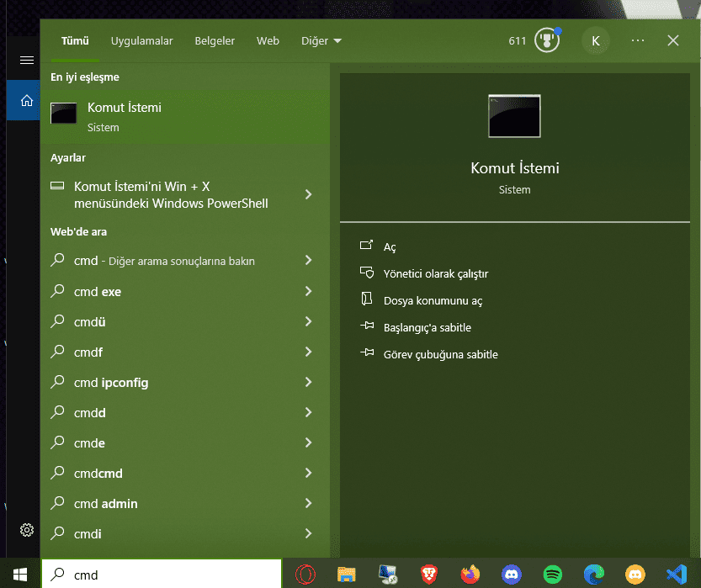701x588 pixels.
Task: Open Opera browser from the taskbar
Action: click(305, 575)
